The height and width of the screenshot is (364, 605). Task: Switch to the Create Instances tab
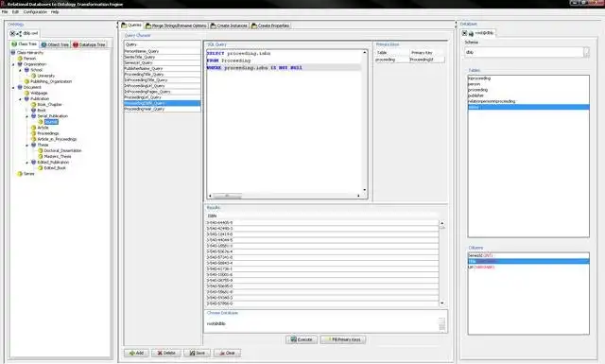(x=229, y=26)
